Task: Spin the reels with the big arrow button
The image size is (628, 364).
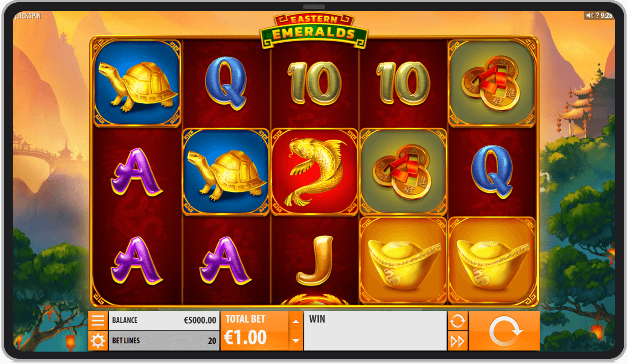Action: tap(505, 331)
